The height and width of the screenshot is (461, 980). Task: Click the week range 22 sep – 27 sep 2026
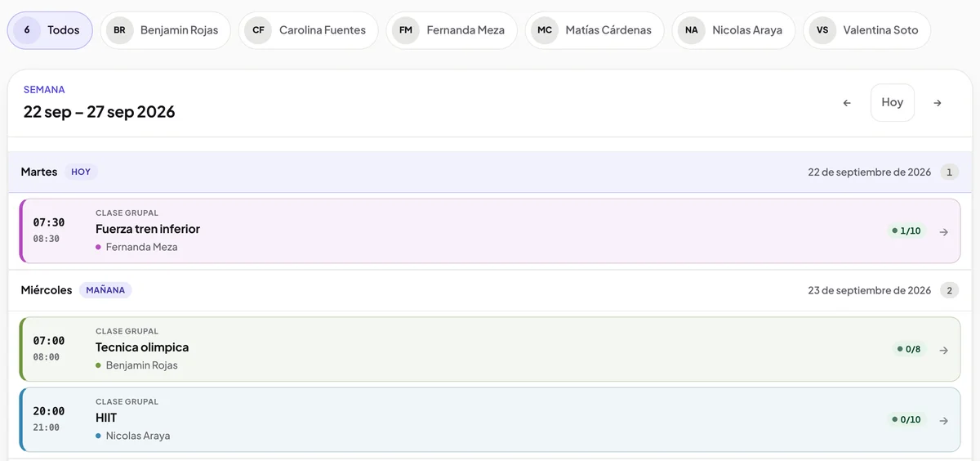click(x=100, y=112)
